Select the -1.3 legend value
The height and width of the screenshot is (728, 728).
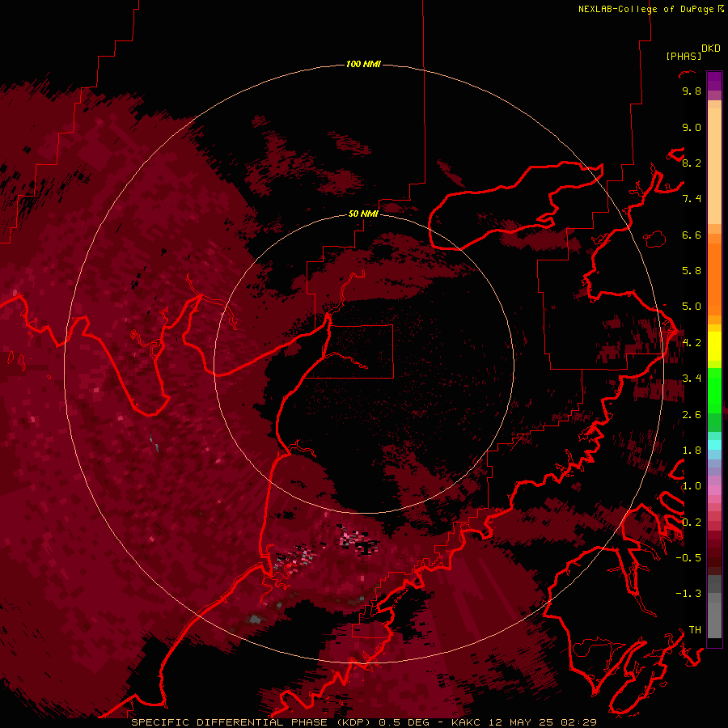tap(688, 594)
